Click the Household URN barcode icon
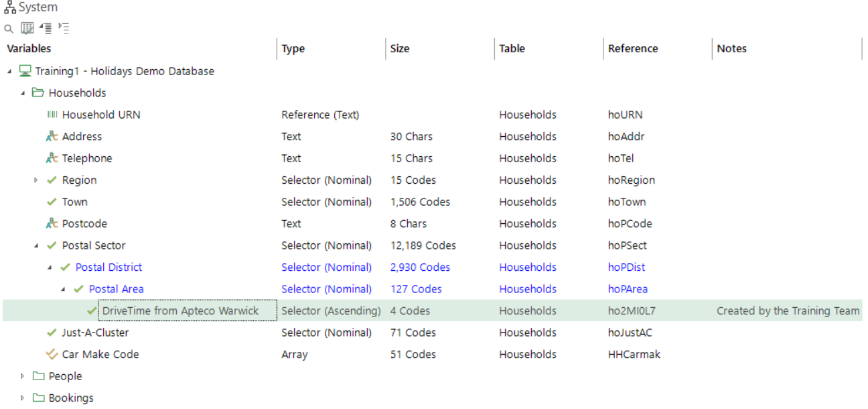The width and height of the screenshot is (868, 409). [52, 115]
